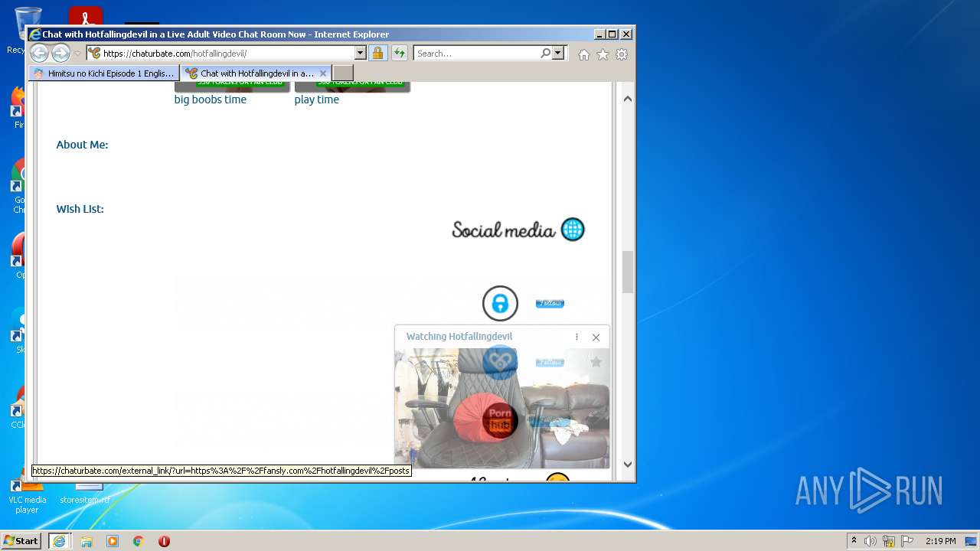Open the IE Tools gear menu
980x551 pixels.
(x=622, y=54)
